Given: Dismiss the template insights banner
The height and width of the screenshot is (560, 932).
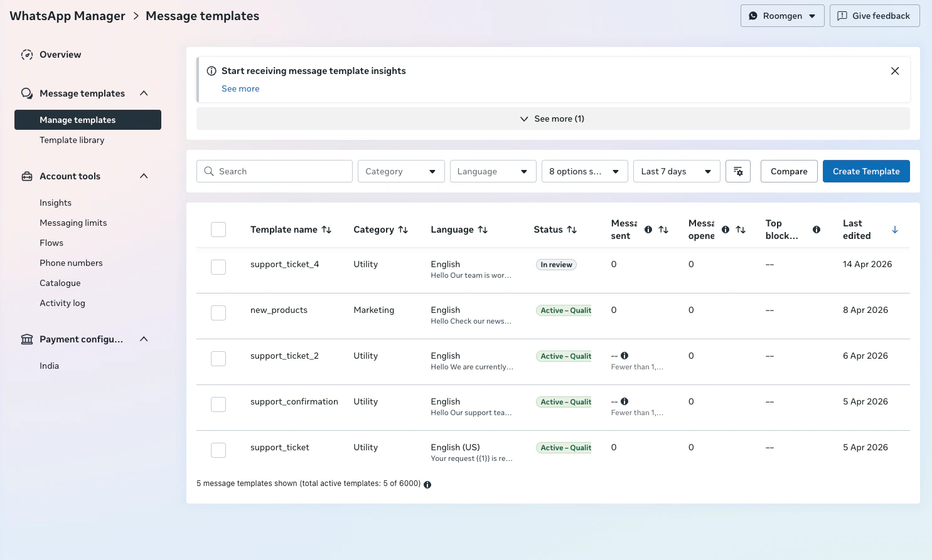Looking at the screenshot, I should 895,71.
